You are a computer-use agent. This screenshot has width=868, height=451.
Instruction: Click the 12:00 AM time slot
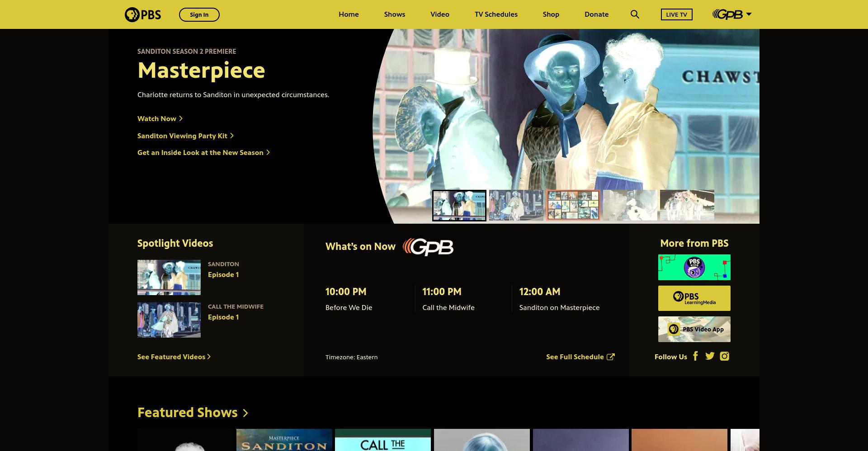tap(540, 291)
